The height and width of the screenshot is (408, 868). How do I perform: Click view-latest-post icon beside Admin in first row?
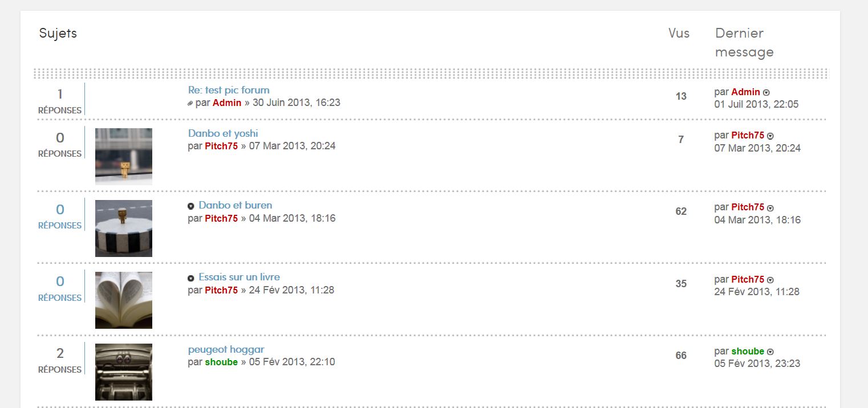(766, 92)
